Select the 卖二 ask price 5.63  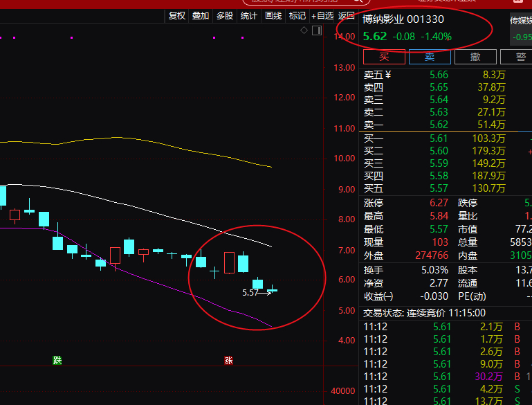point(439,112)
